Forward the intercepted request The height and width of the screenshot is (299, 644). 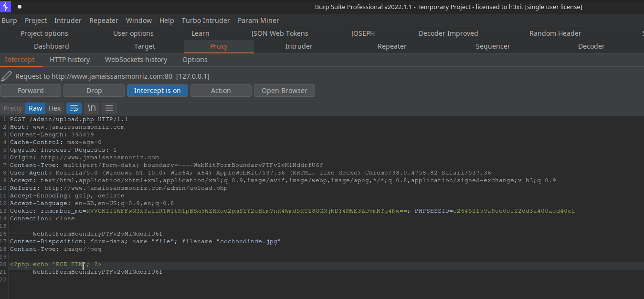pos(31,91)
